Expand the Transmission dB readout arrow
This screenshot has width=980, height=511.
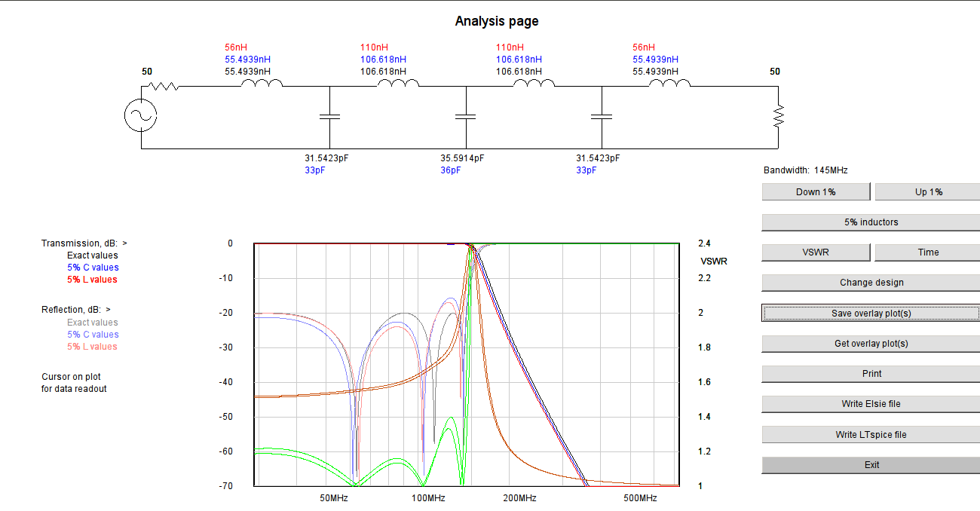[x=124, y=243]
